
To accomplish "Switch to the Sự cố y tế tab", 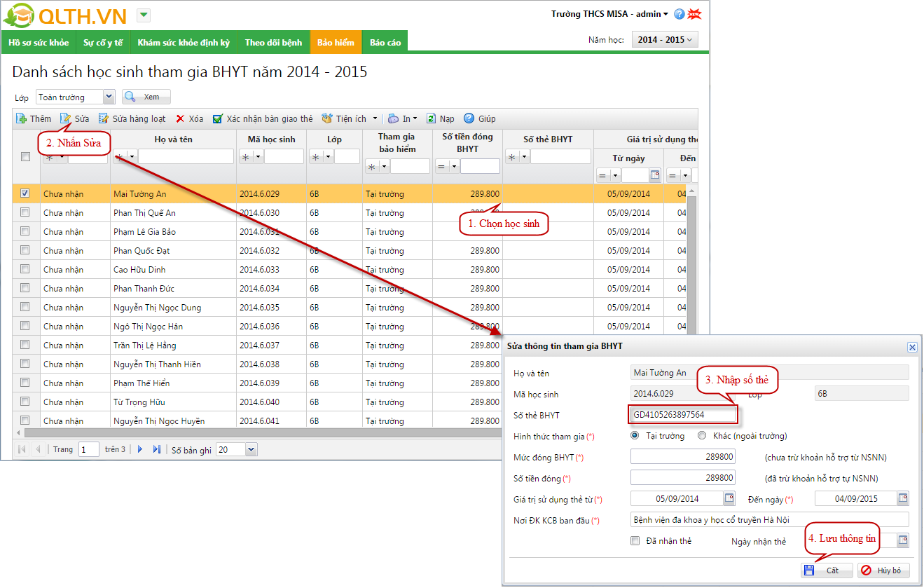I will (x=103, y=42).
